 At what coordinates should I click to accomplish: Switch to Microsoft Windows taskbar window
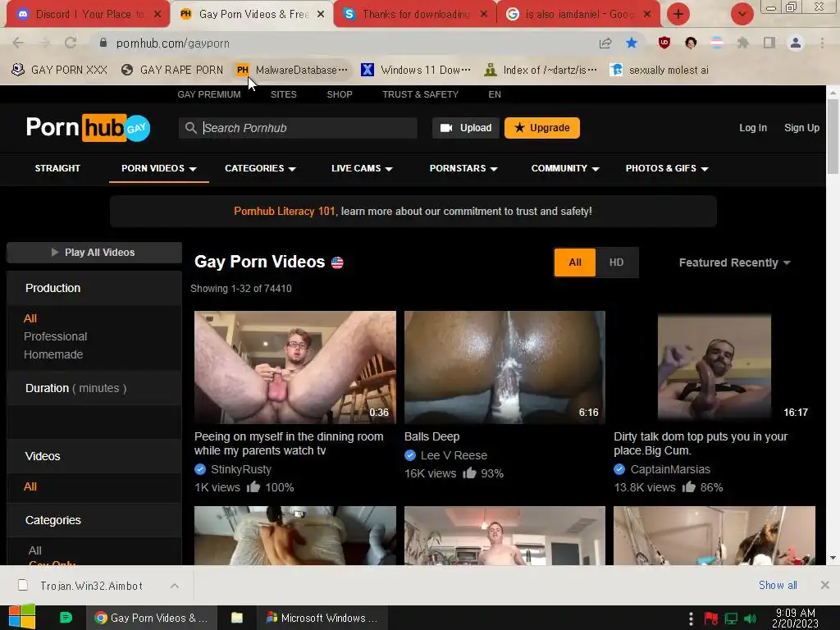pyautogui.click(x=322, y=618)
